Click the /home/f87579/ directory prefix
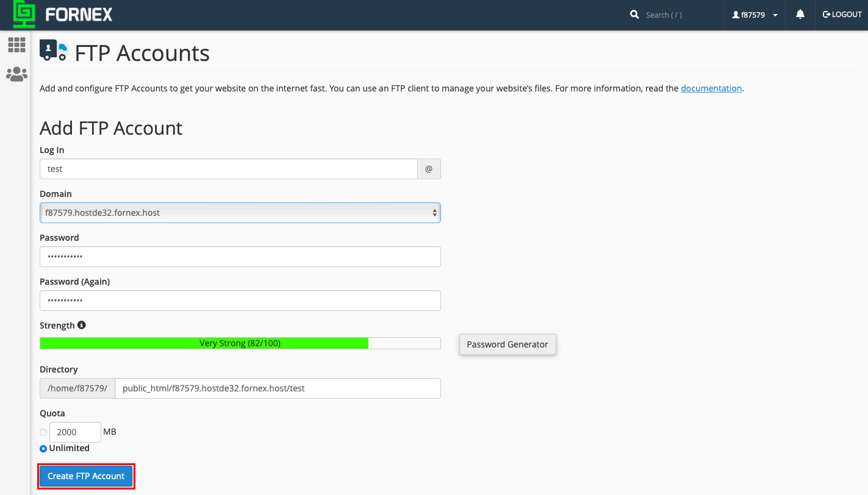Screen dimensions: 868x495 (x=77, y=388)
